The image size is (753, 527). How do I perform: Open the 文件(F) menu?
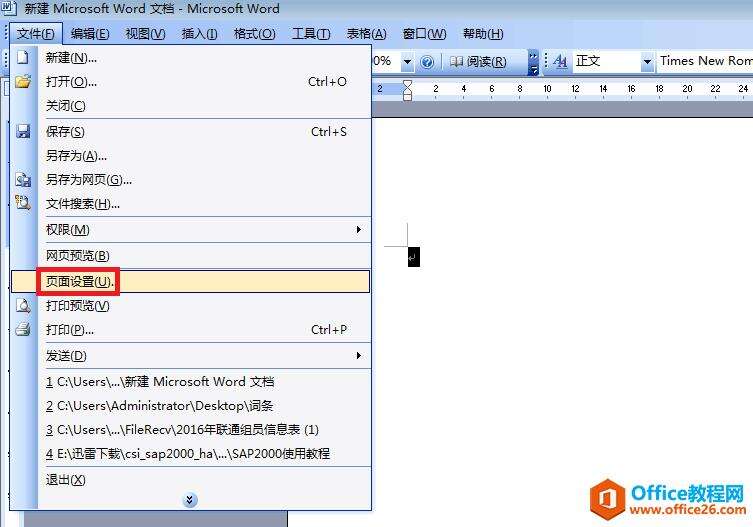[x=36, y=34]
